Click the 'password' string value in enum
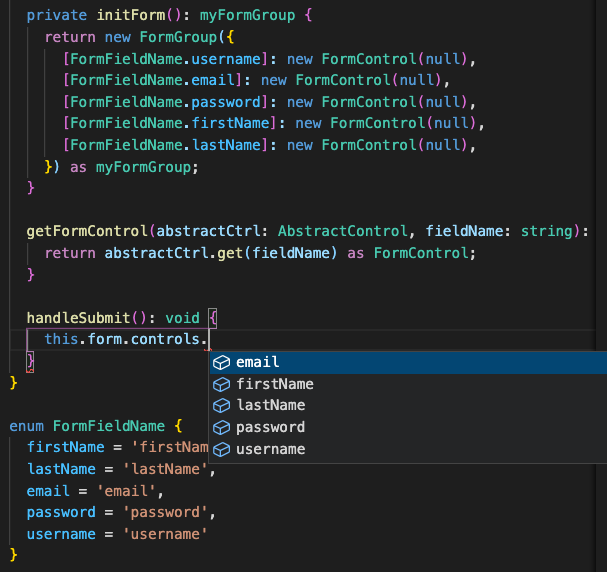607x572 pixels. (x=165, y=513)
